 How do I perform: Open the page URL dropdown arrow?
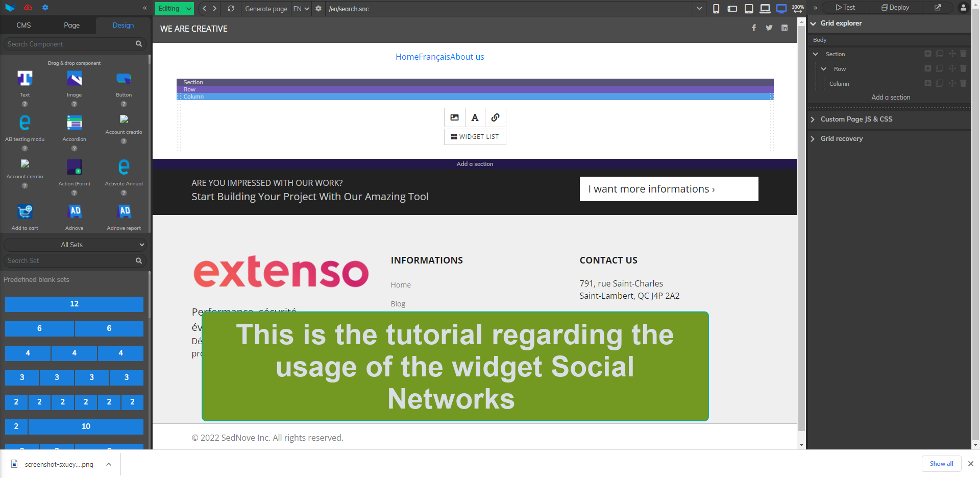pyautogui.click(x=699, y=9)
